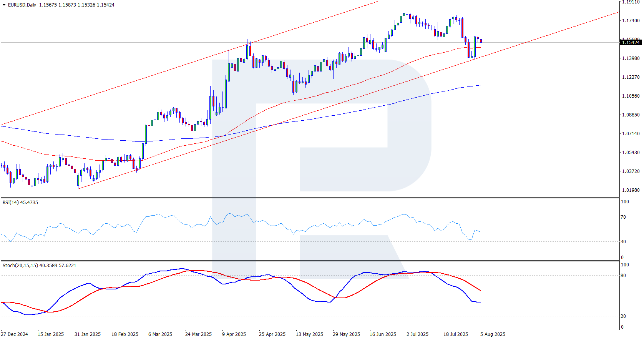Click the 1.08850 price axis level
Image resolution: width=644 pixels, height=339 pixels.
(x=631, y=115)
